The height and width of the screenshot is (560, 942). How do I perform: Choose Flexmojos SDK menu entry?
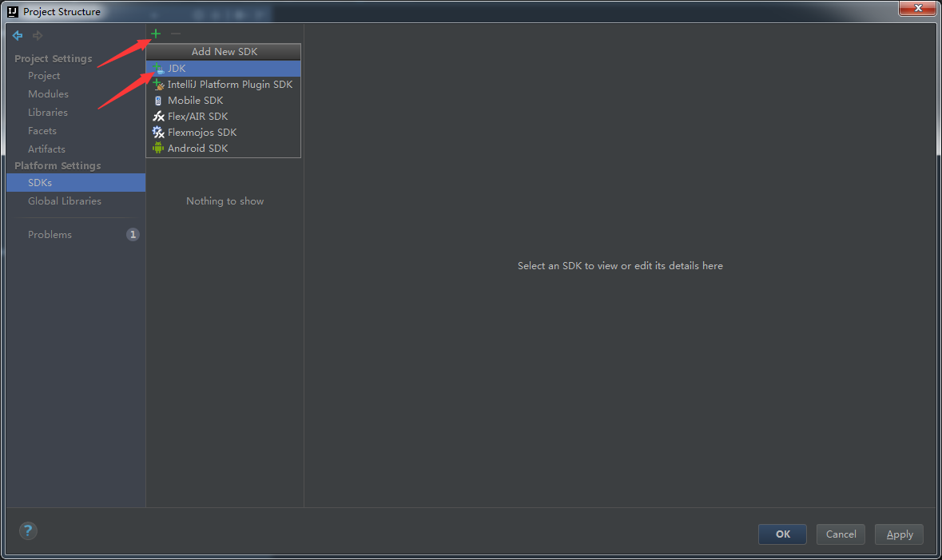point(224,132)
